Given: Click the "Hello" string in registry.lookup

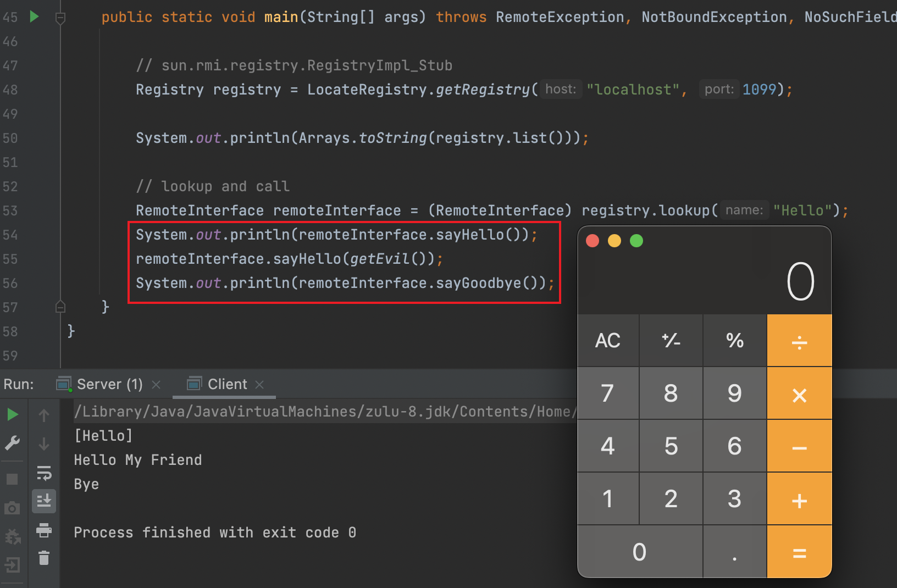Looking at the screenshot, I should point(802,210).
